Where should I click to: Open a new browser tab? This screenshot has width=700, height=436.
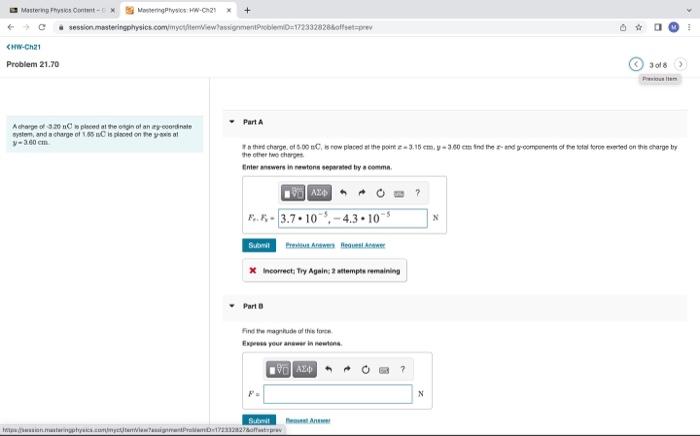tap(247, 10)
